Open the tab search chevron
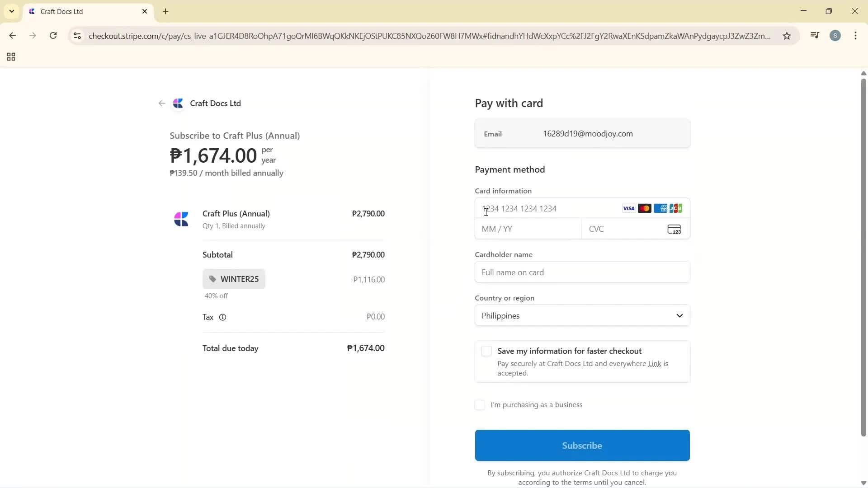Image resolution: width=868 pixels, height=488 pixels. point(11,11)
